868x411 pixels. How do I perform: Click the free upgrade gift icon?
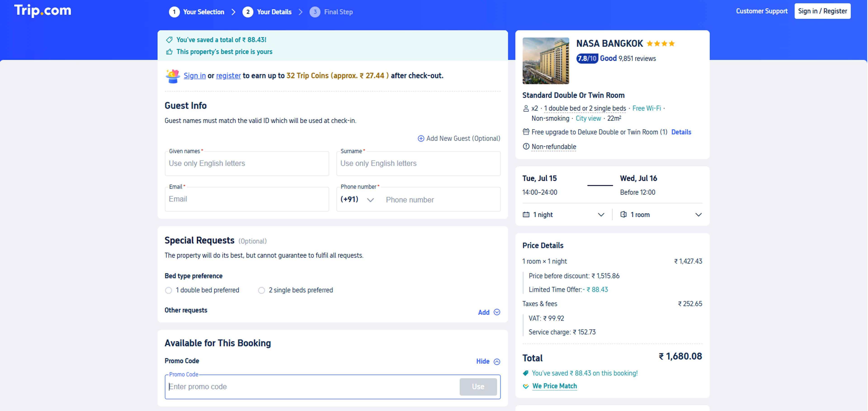coord(526,132)
